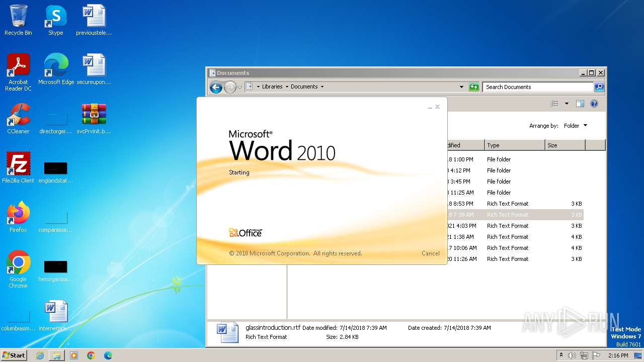Image resolution: width=644 pixels, height=362 pixels.
Task: Click inside the Search Documents field
Action: coord(537,87)
